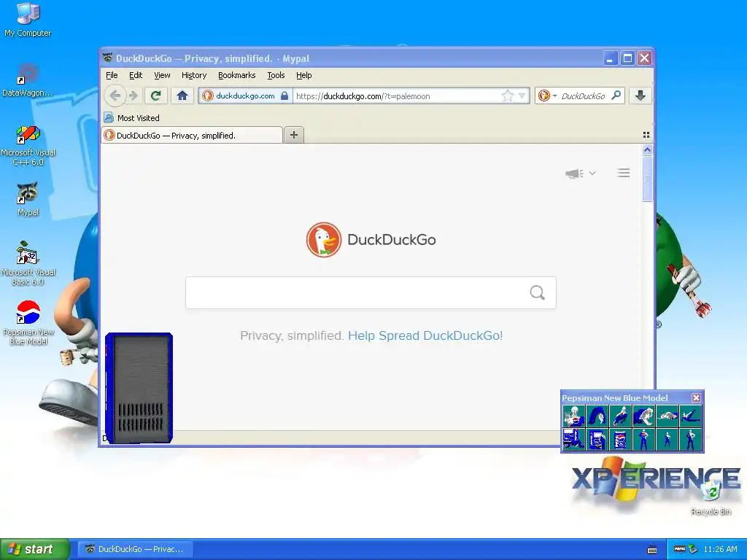
Task: Open the File menu
Action: click(x=112, y=75)
